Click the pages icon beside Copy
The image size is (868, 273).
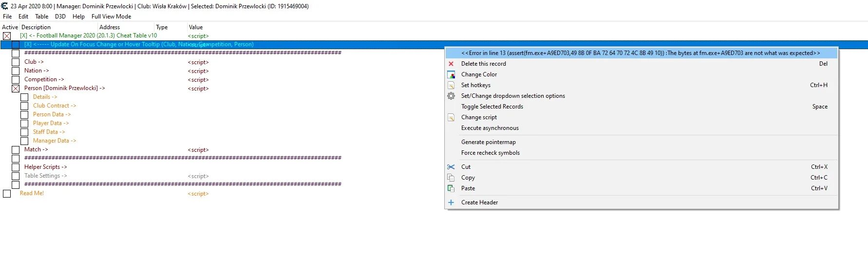pyautogui.click(x=451, y=178)
